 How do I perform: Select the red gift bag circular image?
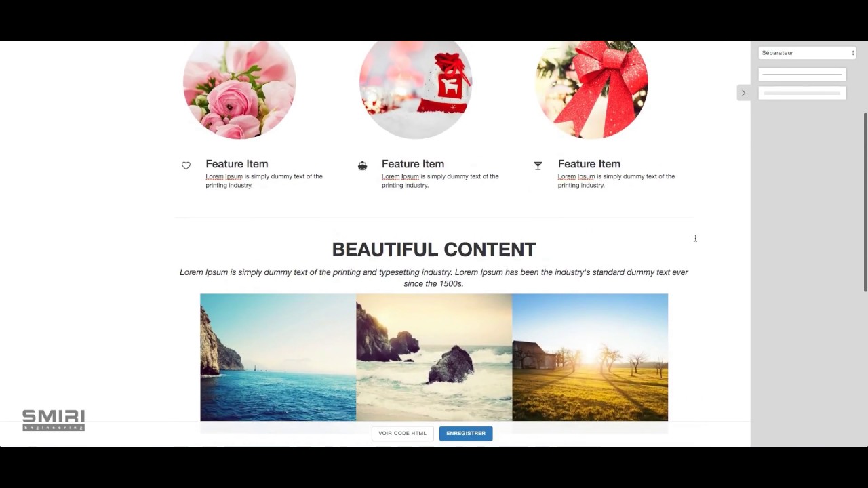(416, 88)
